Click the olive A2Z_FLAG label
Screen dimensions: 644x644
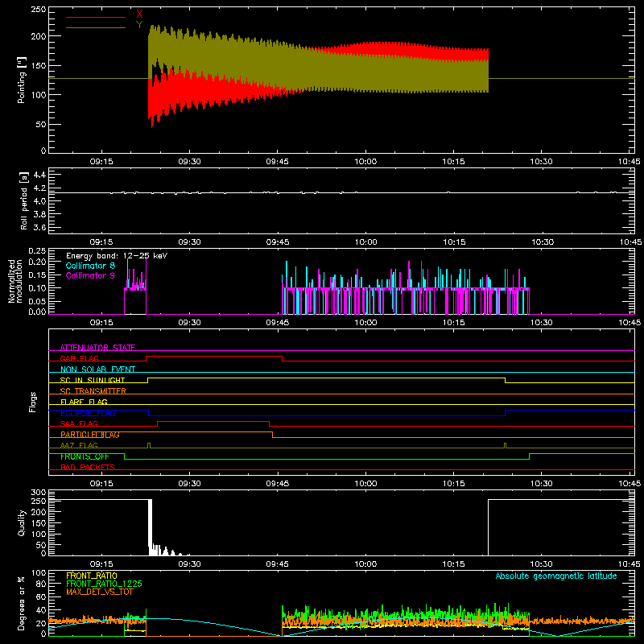point(79,445)
